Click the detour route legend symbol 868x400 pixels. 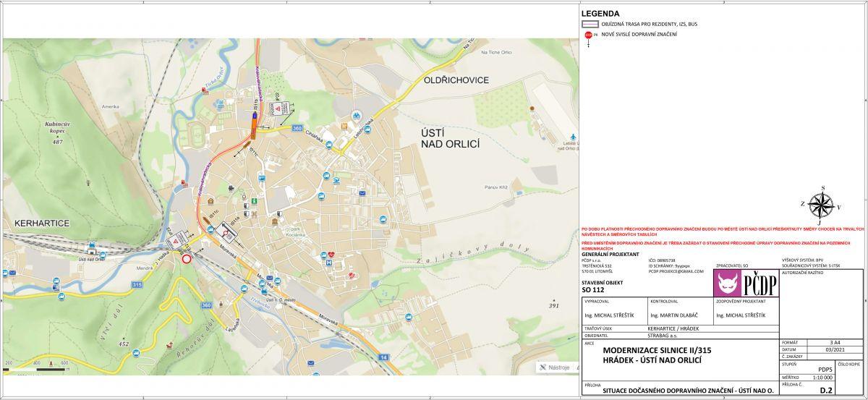[590, 24]
